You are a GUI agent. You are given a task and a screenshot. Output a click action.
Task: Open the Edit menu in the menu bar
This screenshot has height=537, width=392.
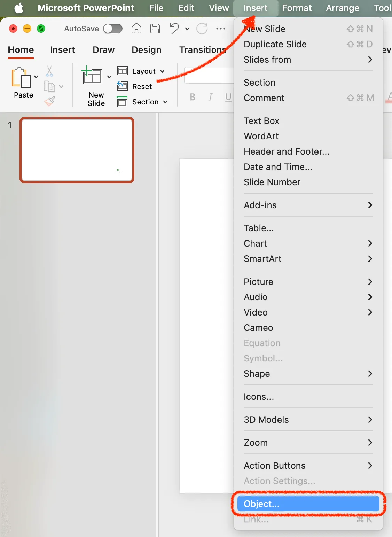click(186, 8)
